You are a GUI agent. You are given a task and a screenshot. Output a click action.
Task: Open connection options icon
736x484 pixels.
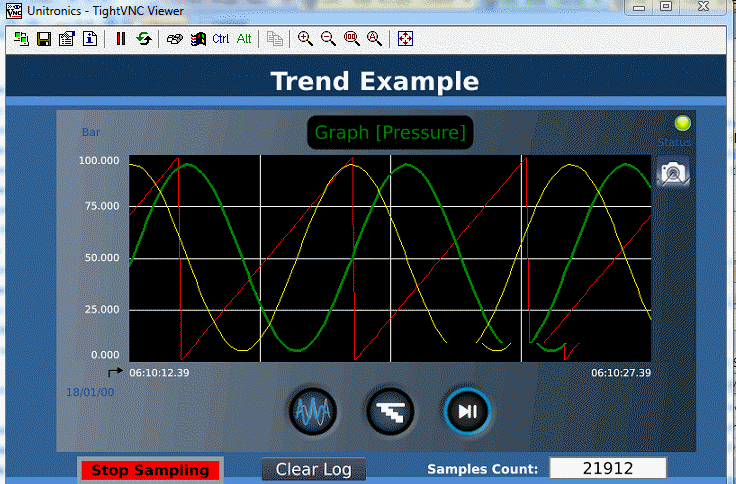click(66, 39)
